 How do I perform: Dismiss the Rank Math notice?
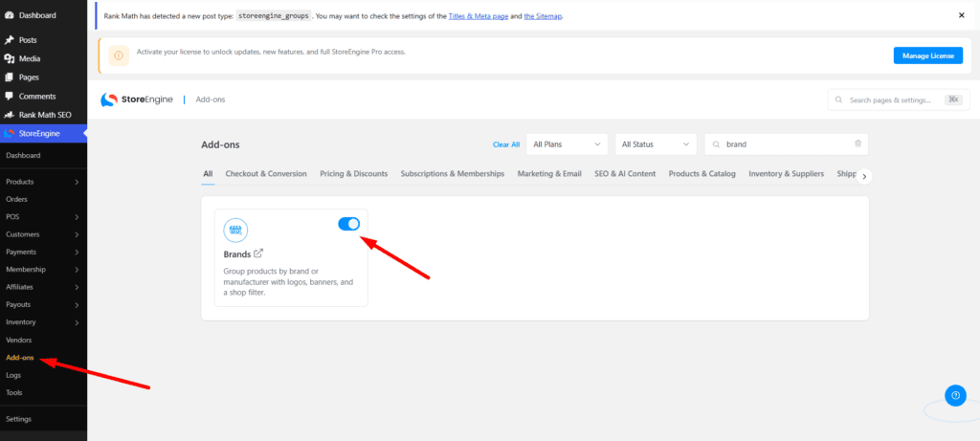coord(961,15)
